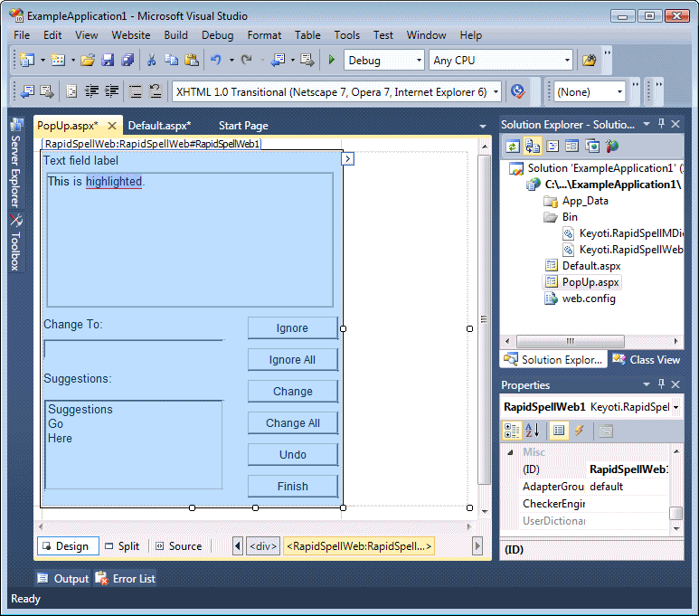Open the Error List tab

[x=126, y=579]
